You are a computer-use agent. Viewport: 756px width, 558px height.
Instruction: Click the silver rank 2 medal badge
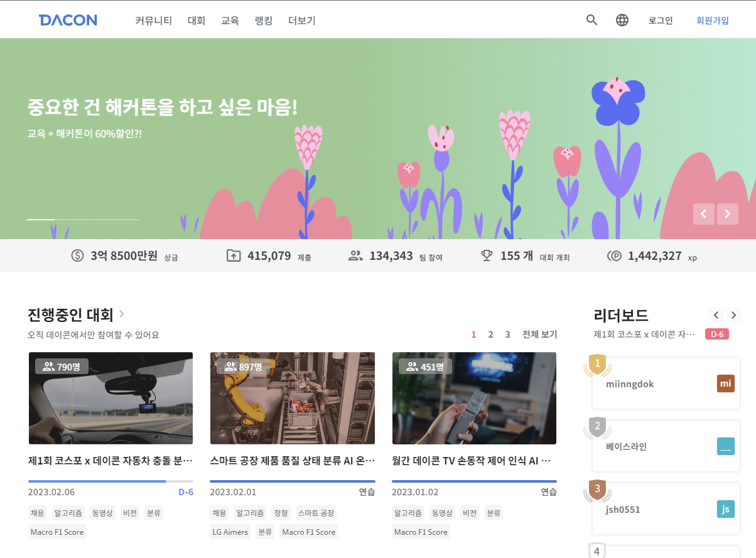coord(597,427)
